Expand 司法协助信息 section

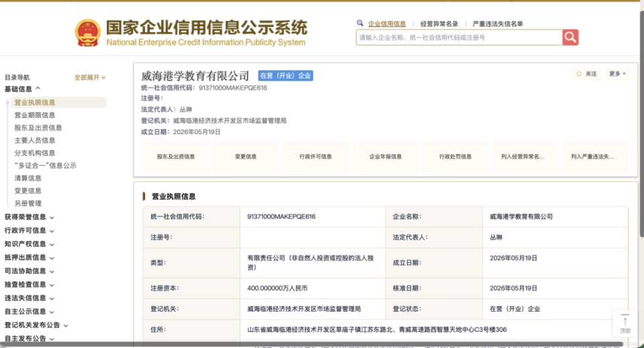point(29,272)
